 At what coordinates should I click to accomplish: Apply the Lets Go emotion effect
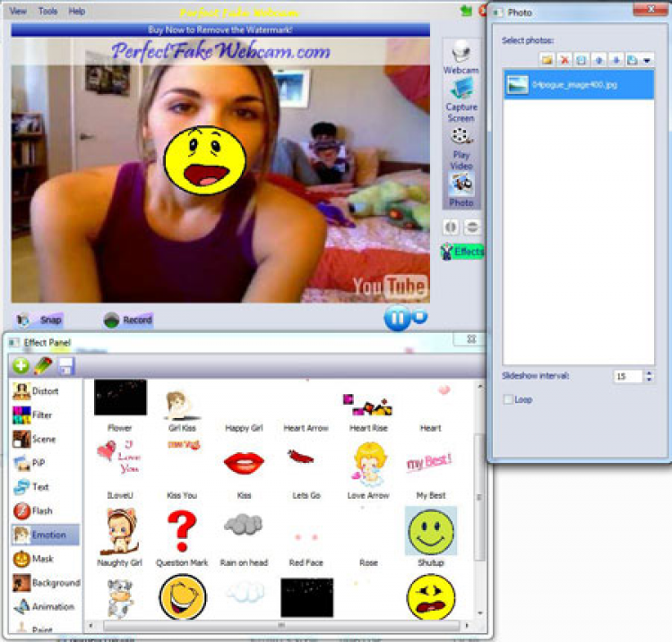306,474
